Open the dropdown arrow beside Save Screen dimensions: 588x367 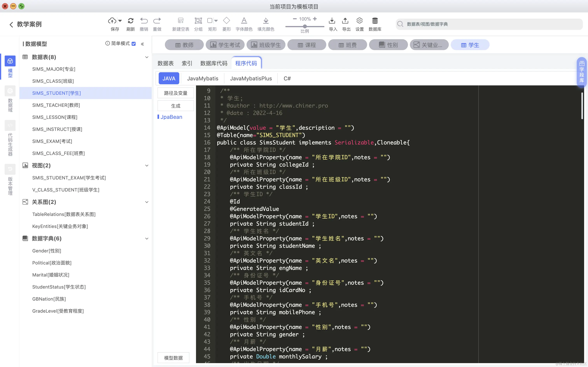[120, 21]
